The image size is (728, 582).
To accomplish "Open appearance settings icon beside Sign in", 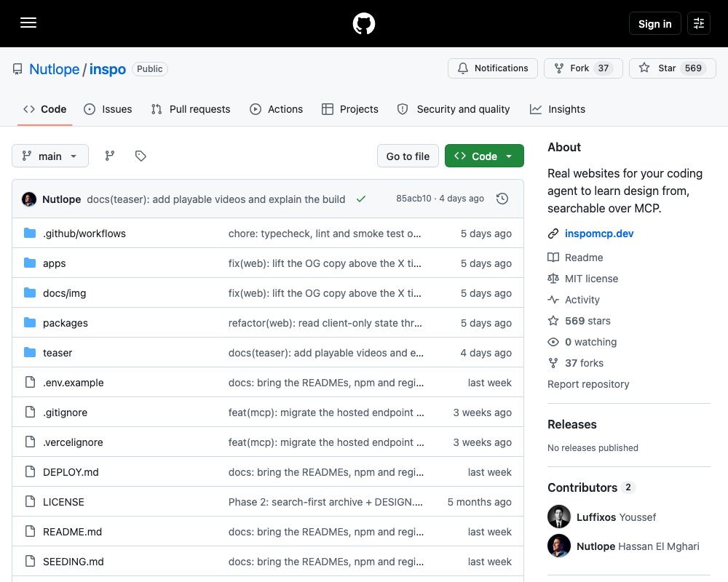I will tap(699, 23).
